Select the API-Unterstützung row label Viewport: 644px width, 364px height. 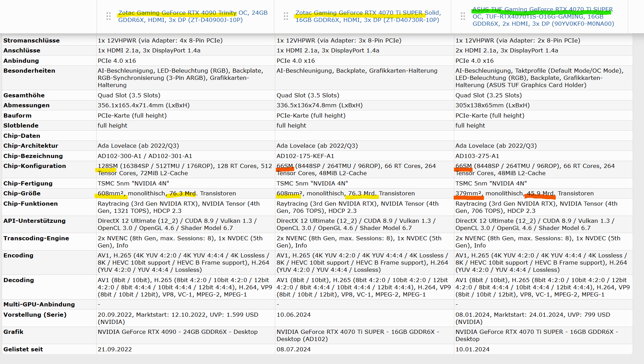35,221
